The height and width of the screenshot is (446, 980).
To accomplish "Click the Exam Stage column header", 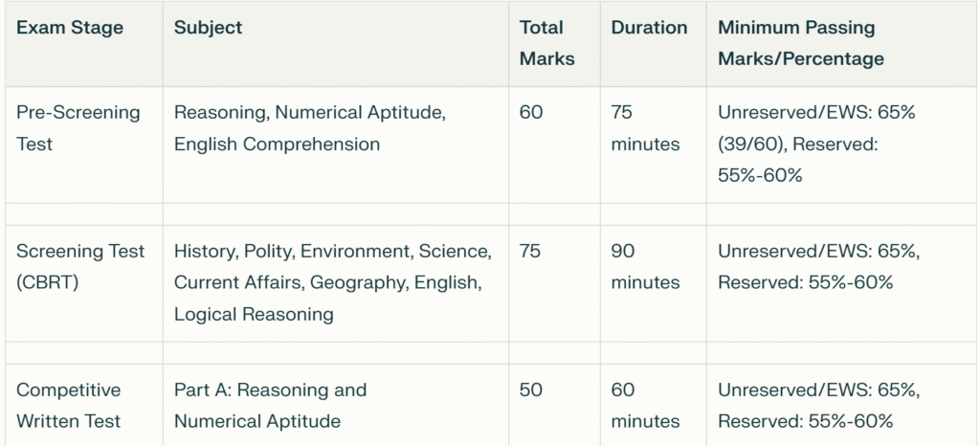I will (x=84, y=44).
